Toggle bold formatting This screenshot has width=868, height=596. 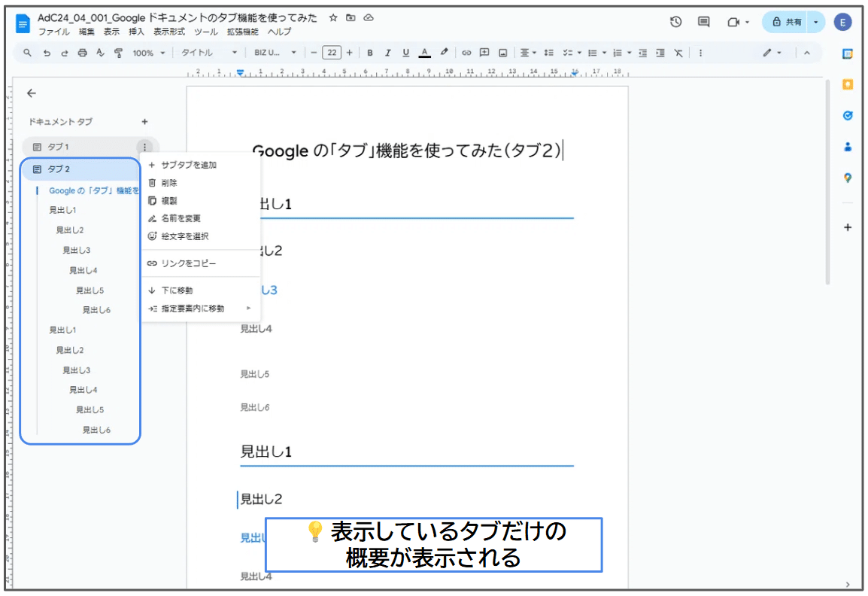369,52
